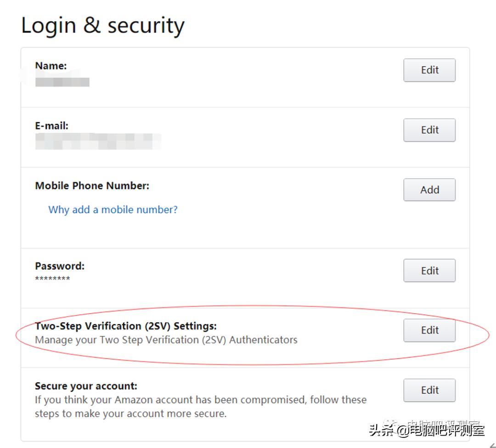
Task: Edit Two-Step Verification (2SV) settings
Action: 429,330
